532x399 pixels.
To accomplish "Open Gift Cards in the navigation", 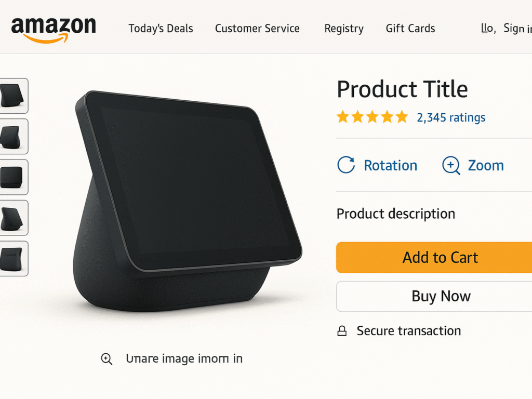I will pos(410,29).
